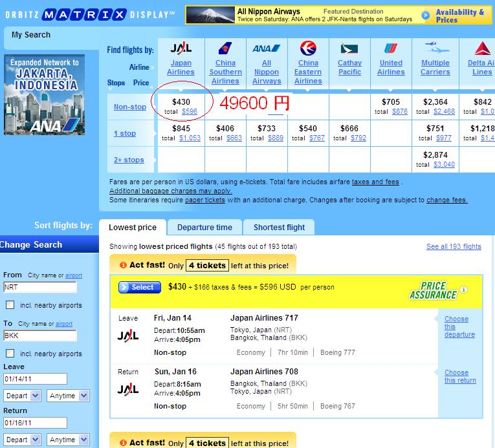Click the China Eastern Airlines link
The image size is (495, 448).
[x=308, y=72]
